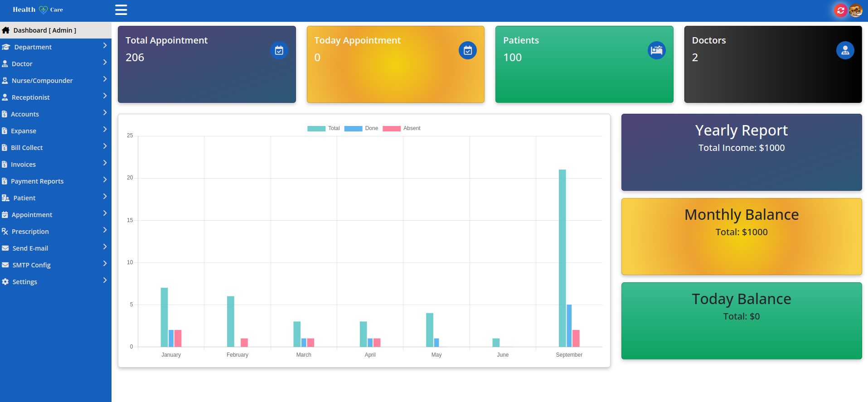Open the Invoices menu item
This screenshot has height=402, width=868.
click(x=56, y=165)
